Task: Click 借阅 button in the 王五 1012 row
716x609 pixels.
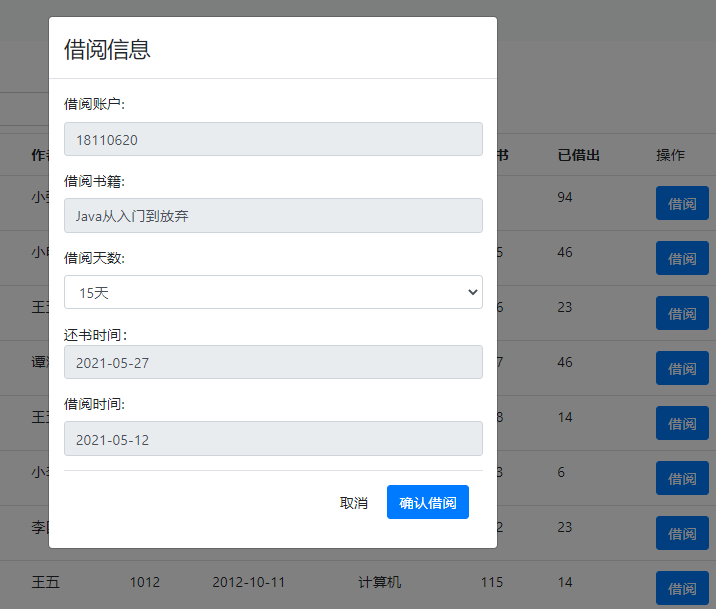Action: [x=682, y=588]
